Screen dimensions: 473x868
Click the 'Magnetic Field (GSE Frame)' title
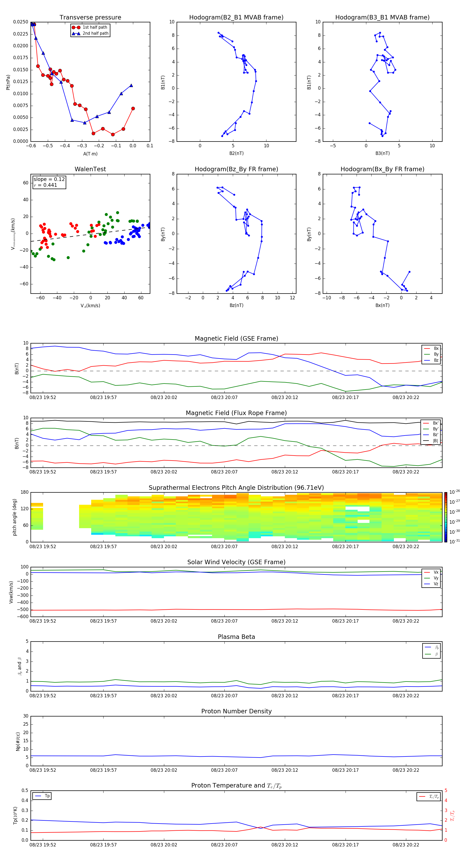236,339
